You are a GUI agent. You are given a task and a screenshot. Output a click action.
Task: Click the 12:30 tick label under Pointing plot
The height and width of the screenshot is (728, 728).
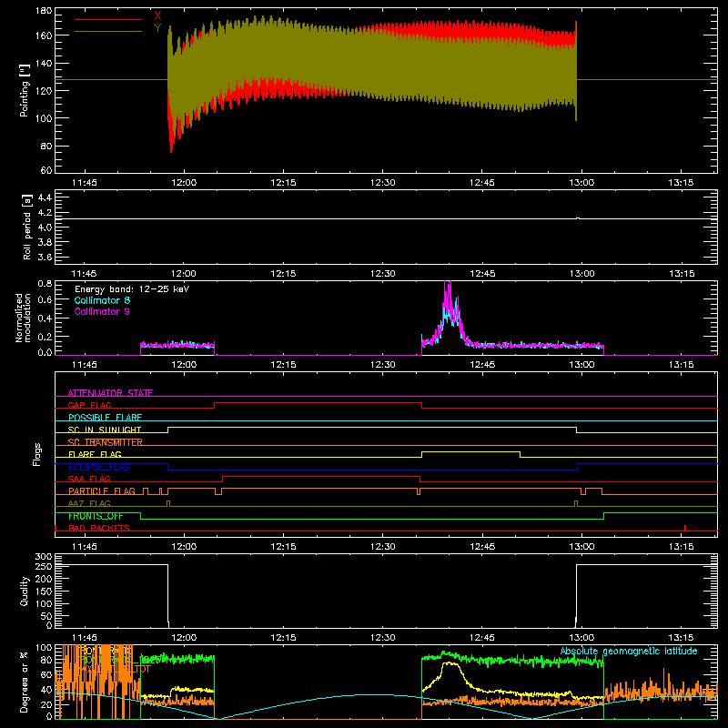tap(382, 183)
